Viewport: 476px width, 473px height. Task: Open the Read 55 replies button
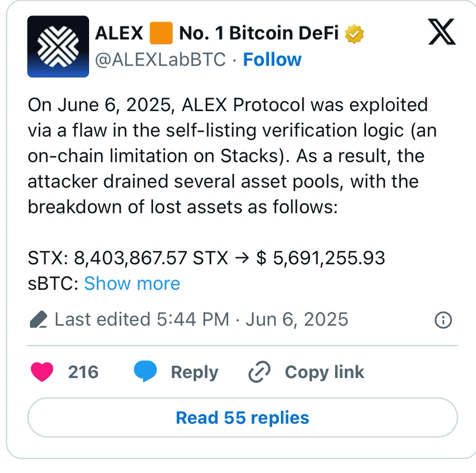242,417
